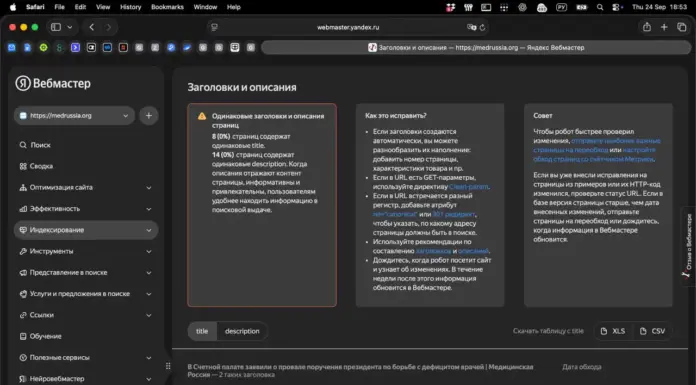This screenshot has height=385, width=696.
Task: Open the https://medrussia.org site selector dropdown
Action: [x=74, y=115]
